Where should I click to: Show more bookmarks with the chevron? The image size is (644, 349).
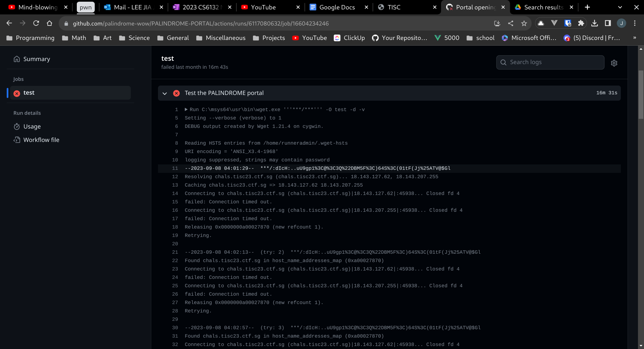coord(635,38)
